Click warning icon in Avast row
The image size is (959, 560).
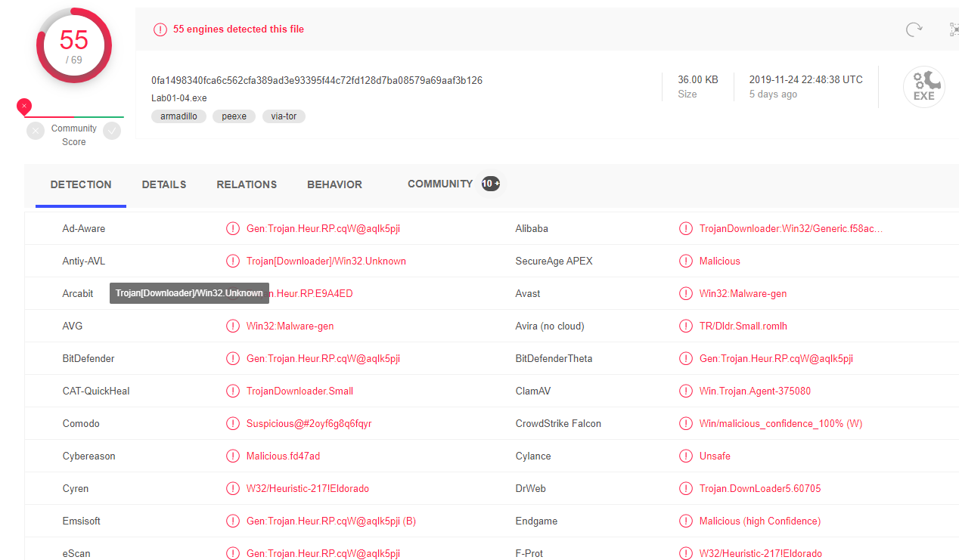(x=686, y=293)
